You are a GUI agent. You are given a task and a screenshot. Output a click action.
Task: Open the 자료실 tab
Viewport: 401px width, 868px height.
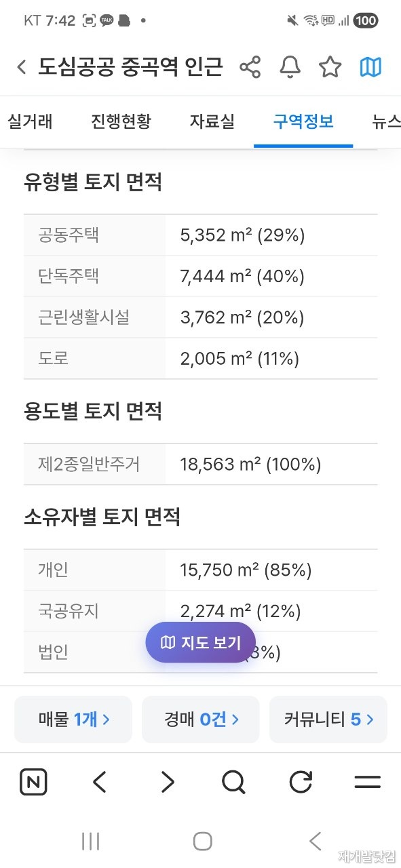click(212, 122)
